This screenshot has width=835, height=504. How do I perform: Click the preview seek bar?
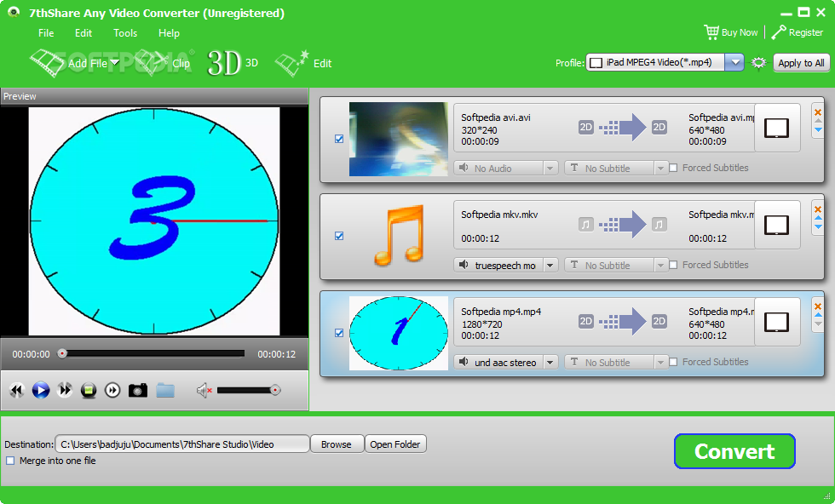[152, 353]
